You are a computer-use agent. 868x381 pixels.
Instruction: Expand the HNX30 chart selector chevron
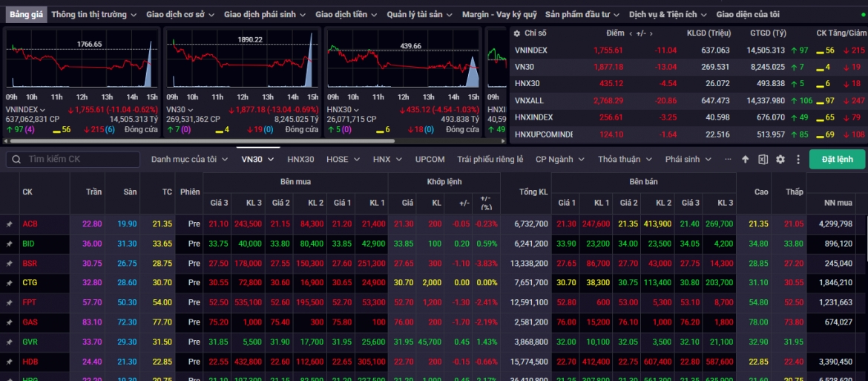point(358,110)
